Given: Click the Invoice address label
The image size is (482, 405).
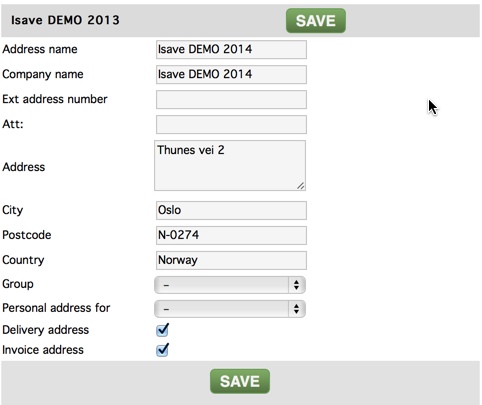Looking at the screenshot, I should tap(43, 350).
